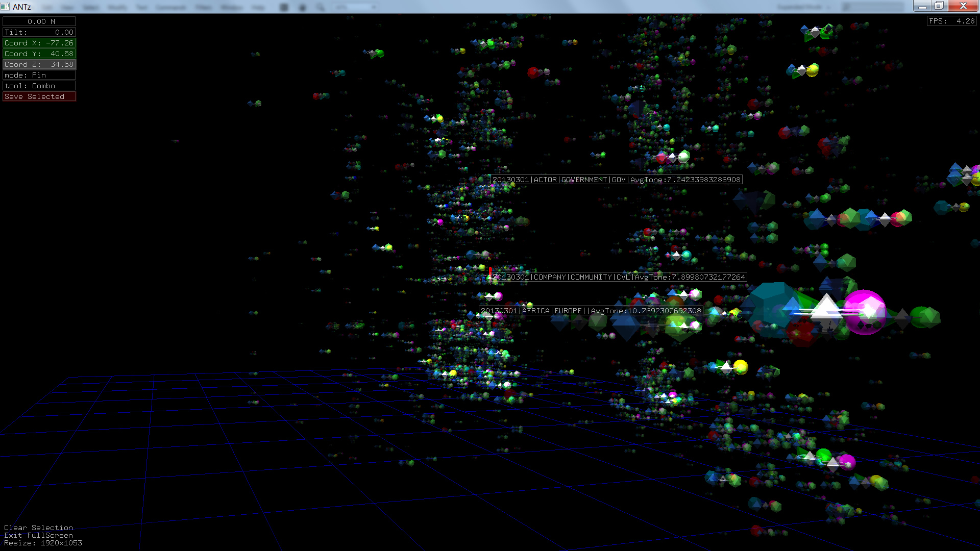Switch the tool: Combo option
This screenshot has width=980, height=551.
click(x=39, y=86)
